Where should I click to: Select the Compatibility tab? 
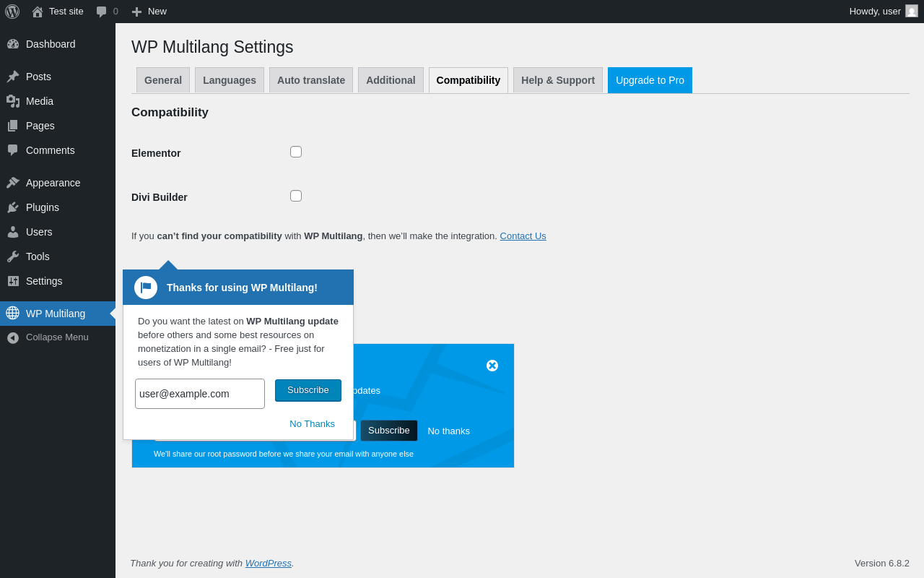(x=468, y=80)
